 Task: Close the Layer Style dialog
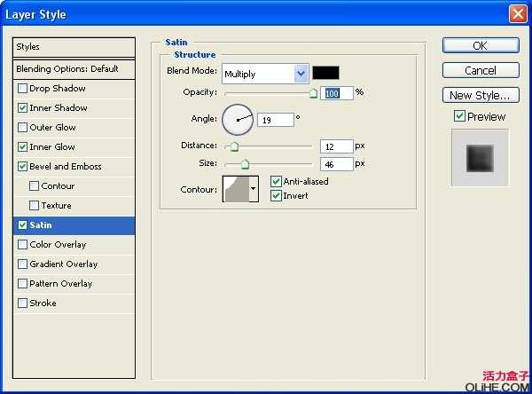517,14
